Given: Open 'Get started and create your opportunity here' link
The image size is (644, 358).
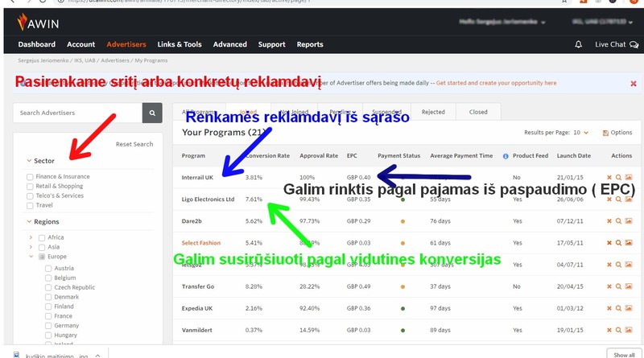Looking at the screenshot, I should pyautogui.click(x=496, y=83).
